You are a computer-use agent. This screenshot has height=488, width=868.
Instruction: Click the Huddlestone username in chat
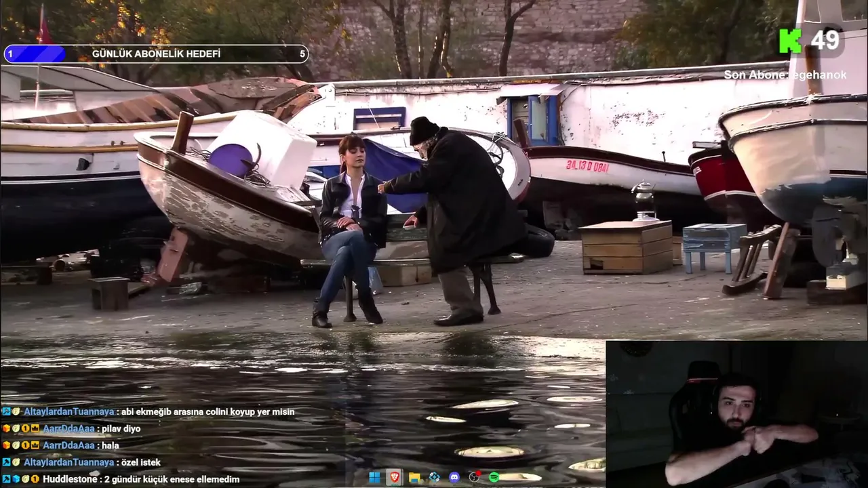coord(71,479)
